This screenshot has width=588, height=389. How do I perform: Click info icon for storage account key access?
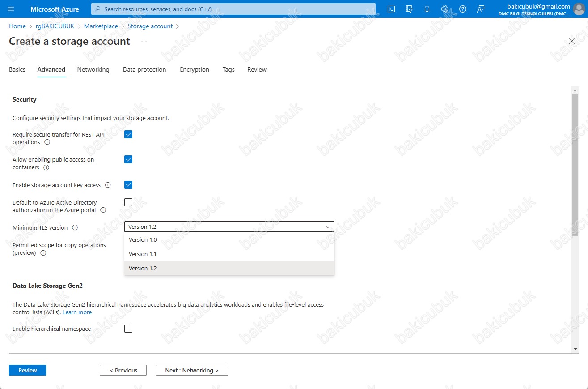tap(108, 185)
